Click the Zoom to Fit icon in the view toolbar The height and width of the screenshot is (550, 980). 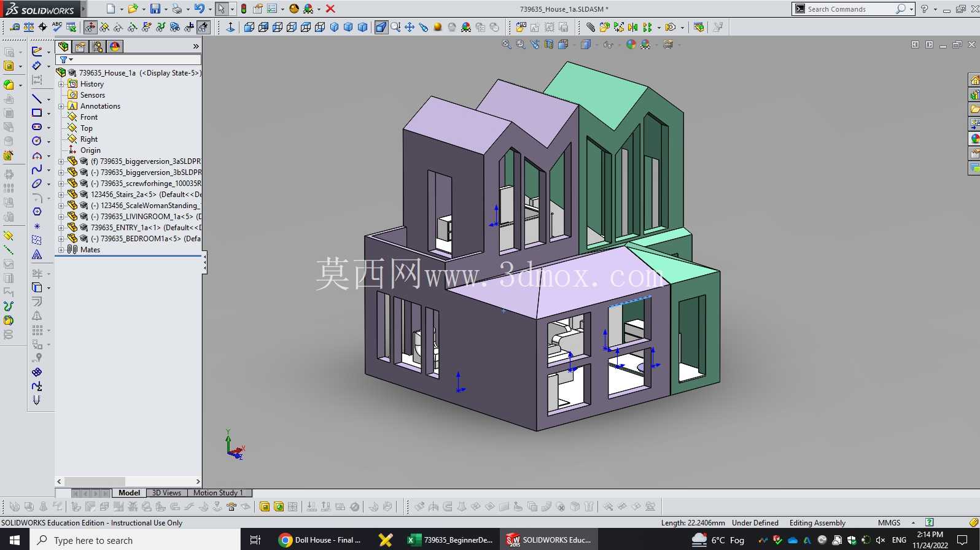507,45
